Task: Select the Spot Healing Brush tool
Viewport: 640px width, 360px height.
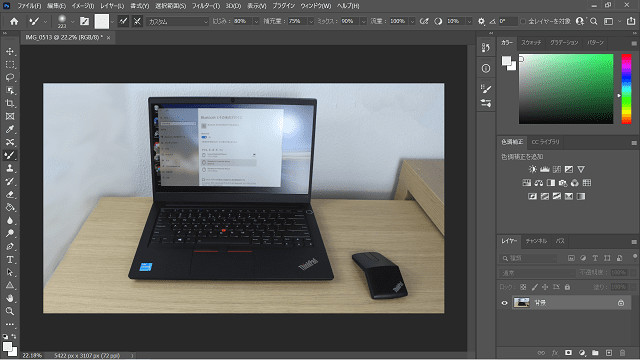Action: pyautogui.click(x=10, y=142)
